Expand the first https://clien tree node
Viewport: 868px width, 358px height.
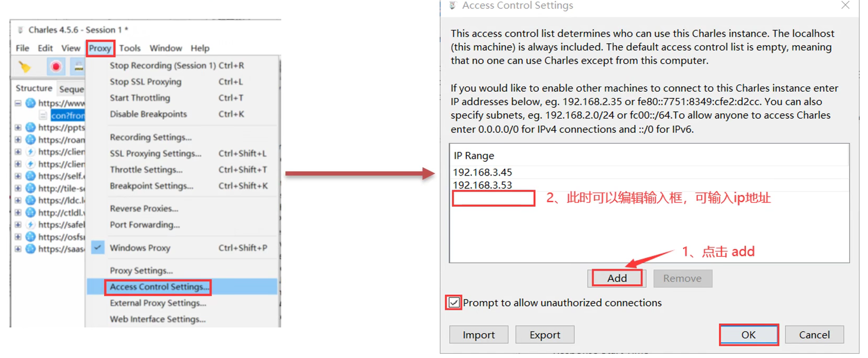18,151
